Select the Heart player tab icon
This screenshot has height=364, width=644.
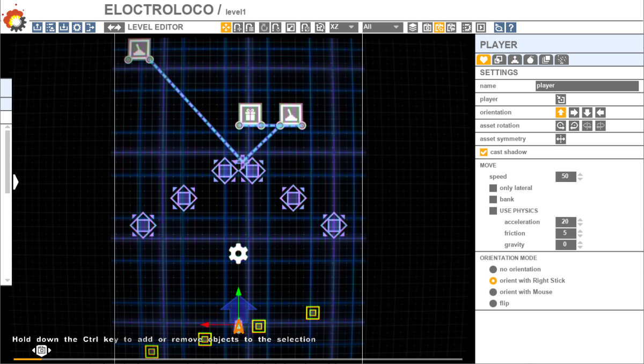pos(483,60)
